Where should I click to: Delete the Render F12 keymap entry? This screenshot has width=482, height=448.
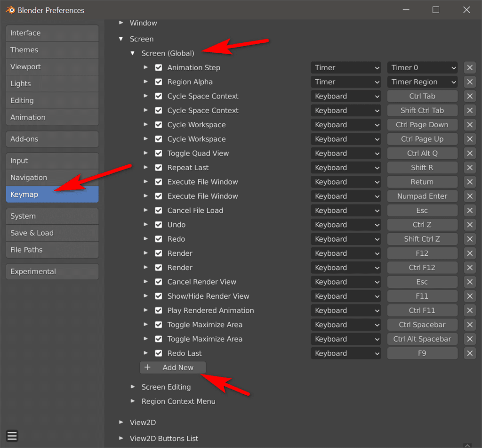(x=470, y=253)
